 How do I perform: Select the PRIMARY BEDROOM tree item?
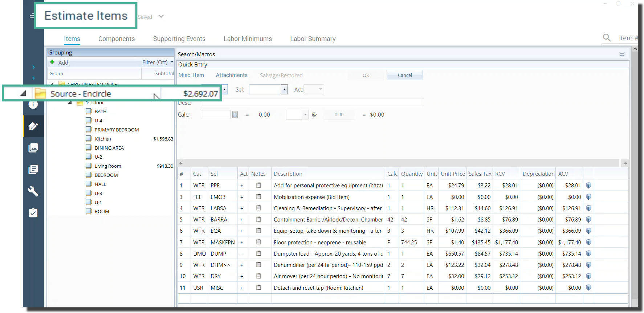pos(117,130)
